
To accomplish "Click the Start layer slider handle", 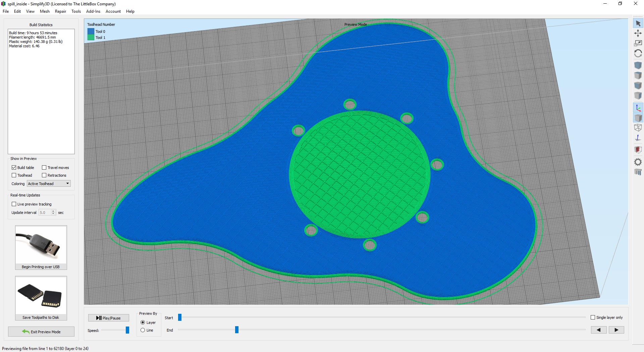I will pyautogui.click(x=180, y=317).
